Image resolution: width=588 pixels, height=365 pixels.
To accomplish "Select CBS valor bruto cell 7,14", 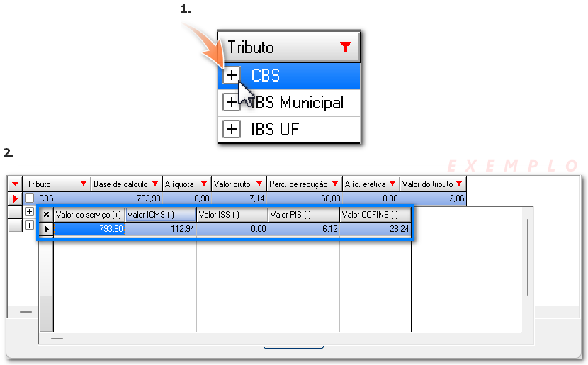I will tap(239, 198).
